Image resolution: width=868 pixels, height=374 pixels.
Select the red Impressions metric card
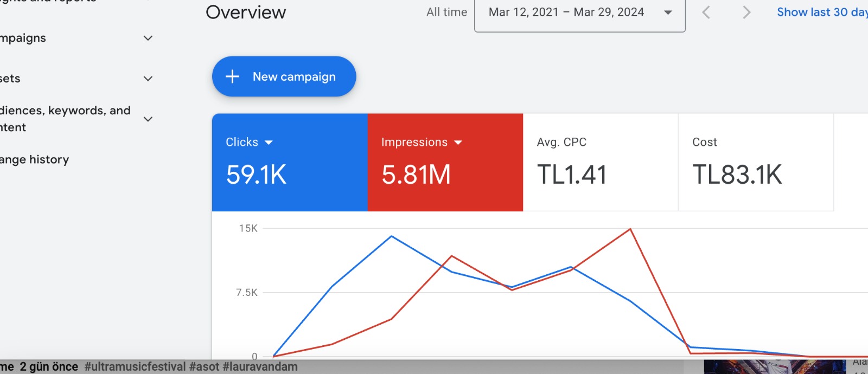click(x=445, y=162)
